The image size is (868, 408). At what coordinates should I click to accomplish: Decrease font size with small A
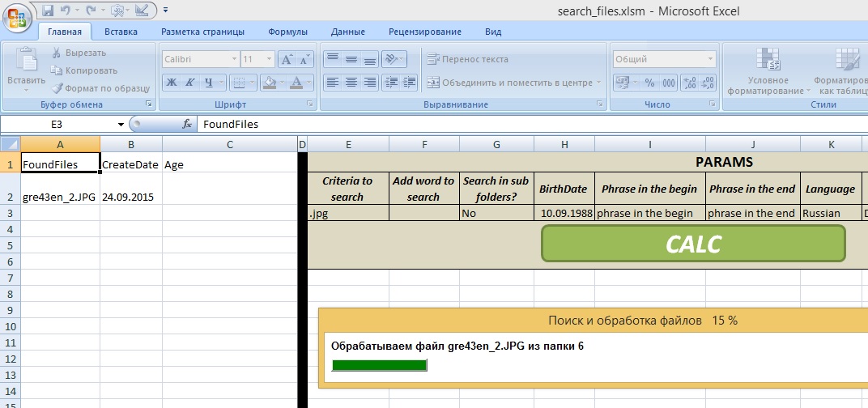(x=304, y=59)
